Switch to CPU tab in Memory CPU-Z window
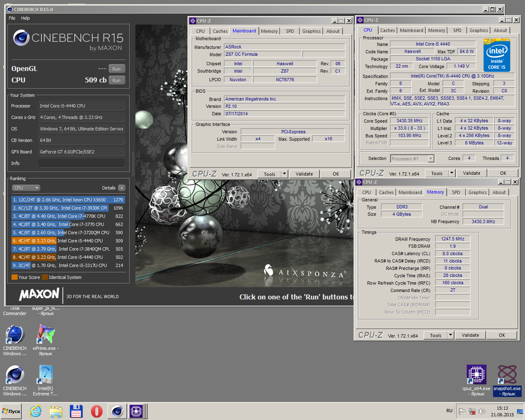This screenshot has width=525, height=420. [366, 192]
